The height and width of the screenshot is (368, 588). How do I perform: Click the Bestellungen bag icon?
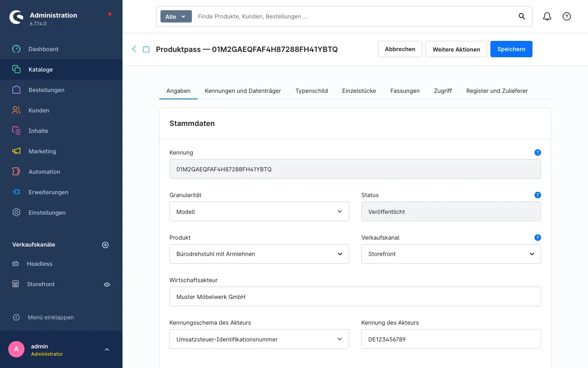pos(16,90)
